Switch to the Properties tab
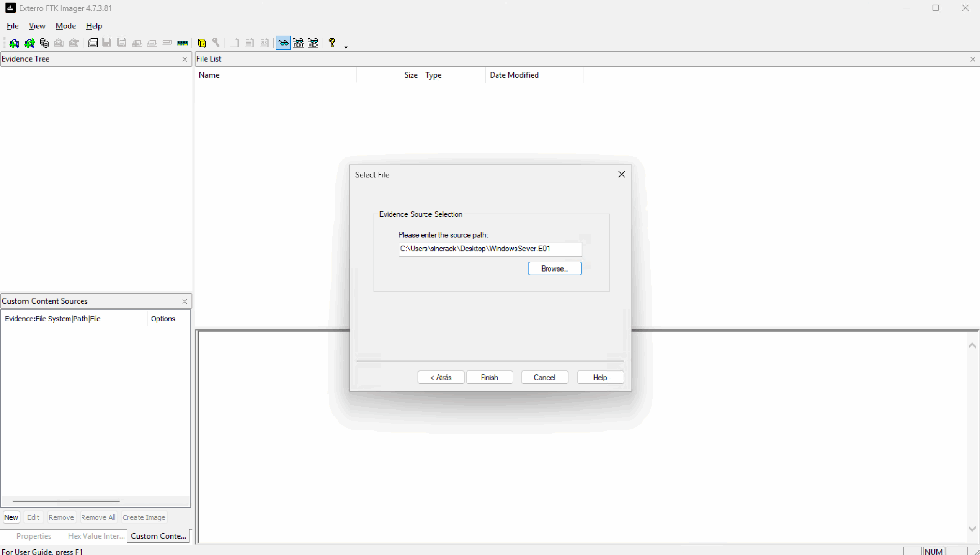The width and height of the screenshot is (980, 555). (34, 536)
